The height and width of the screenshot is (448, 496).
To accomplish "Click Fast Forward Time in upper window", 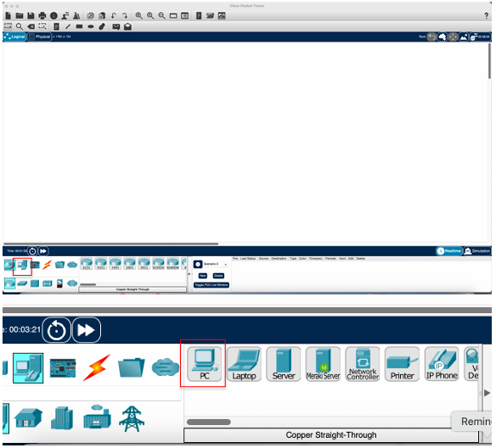I will click(x=43, y=251).
